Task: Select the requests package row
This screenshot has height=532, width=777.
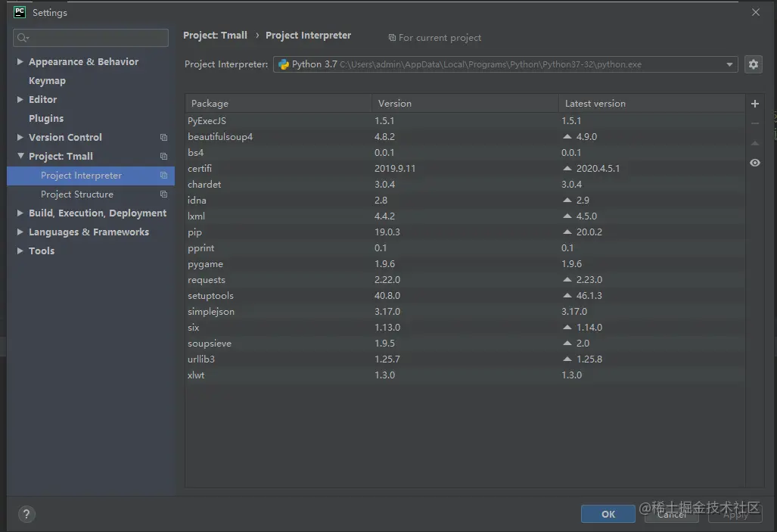Action: (465, 280)
